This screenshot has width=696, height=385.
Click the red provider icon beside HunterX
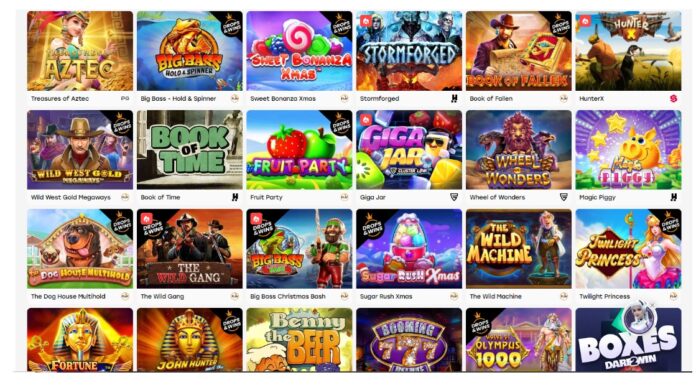tap(673, 99)
